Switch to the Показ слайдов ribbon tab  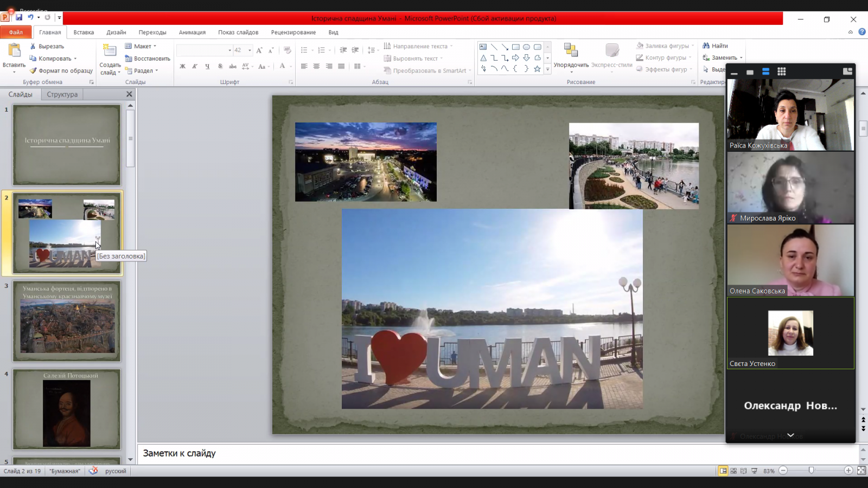[238, 32]
